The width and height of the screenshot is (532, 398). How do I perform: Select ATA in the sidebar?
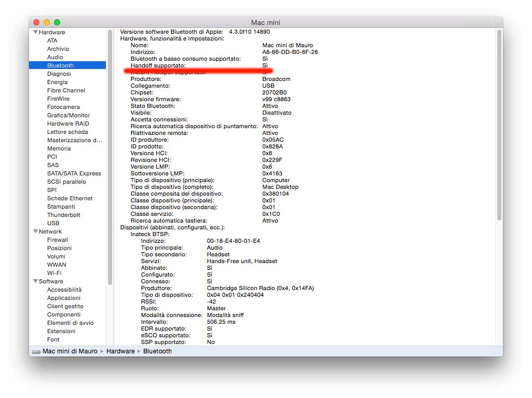tap(52, 40)
